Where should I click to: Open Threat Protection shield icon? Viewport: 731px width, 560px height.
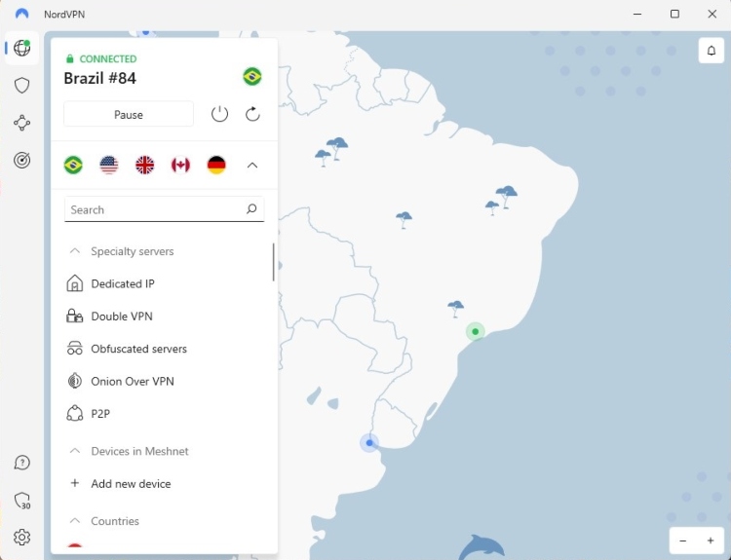[21, 86]
